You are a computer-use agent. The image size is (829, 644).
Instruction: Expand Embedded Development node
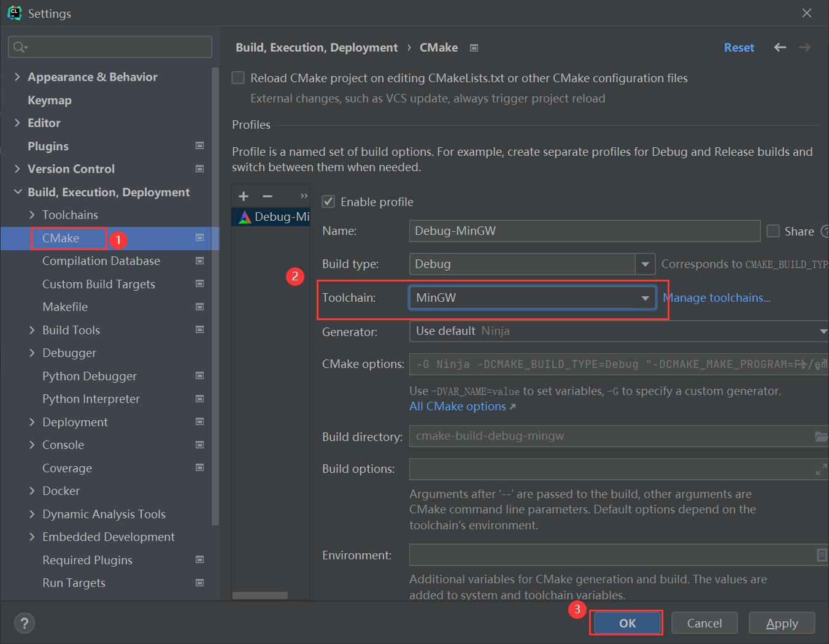[x=32, y=537]
